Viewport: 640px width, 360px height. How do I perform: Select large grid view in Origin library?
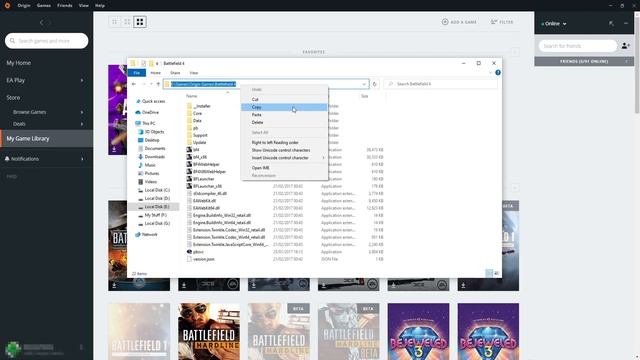point(140,22)
